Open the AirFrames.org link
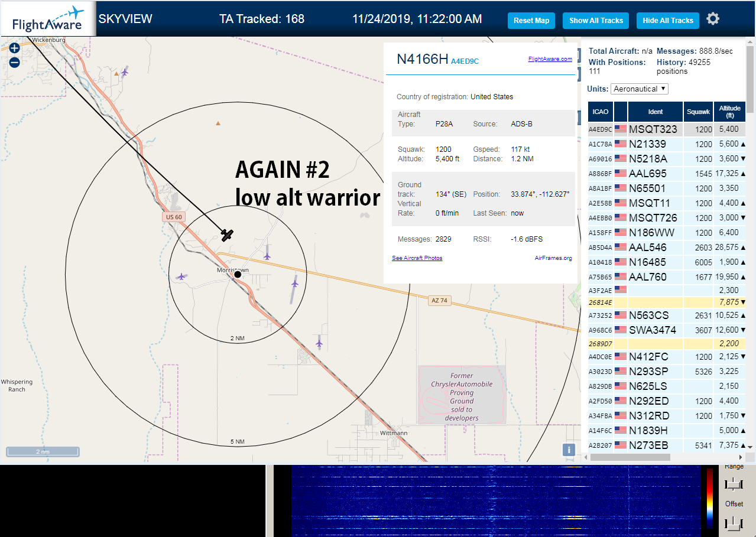Screen dimensions: 756x537 point(553,258)
